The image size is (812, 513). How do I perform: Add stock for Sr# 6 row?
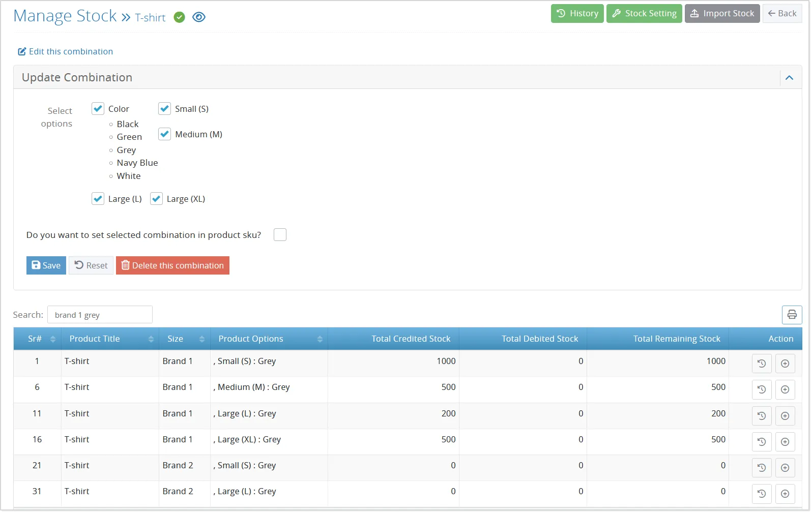click(785, 389)
